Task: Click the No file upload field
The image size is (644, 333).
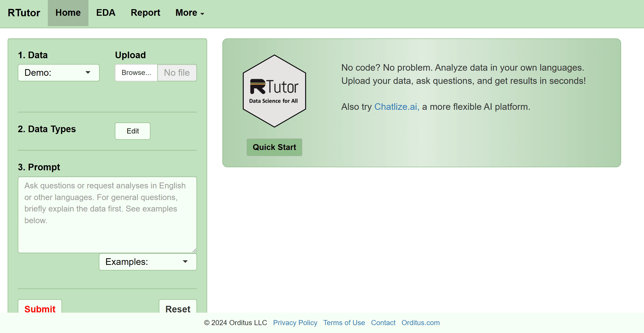Action: [x=177, y=73]
